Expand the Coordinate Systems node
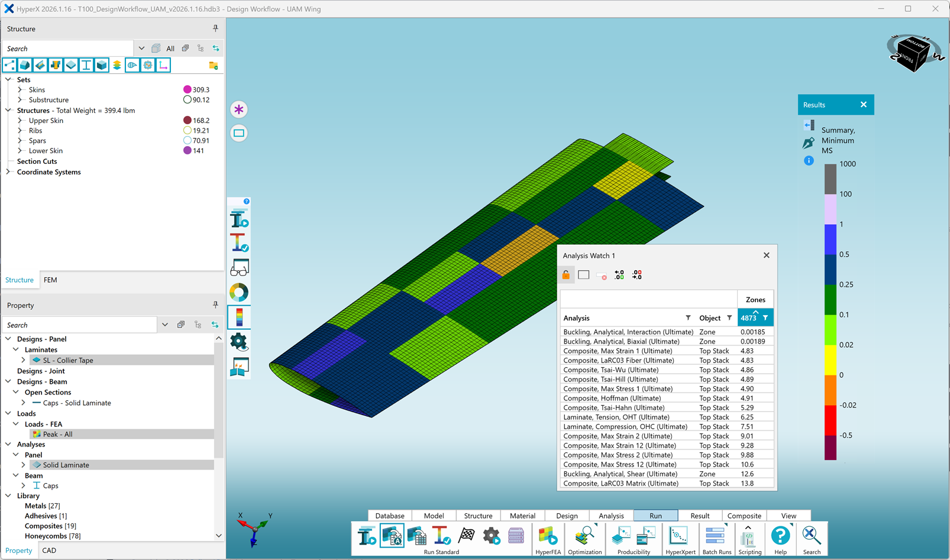950x560 pixels. 8,172
